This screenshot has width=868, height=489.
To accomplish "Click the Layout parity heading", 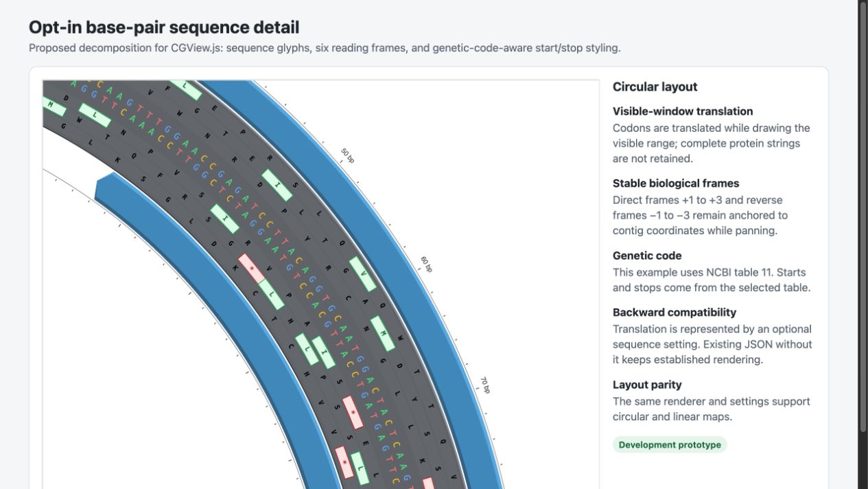I will (x=647, y=385).
